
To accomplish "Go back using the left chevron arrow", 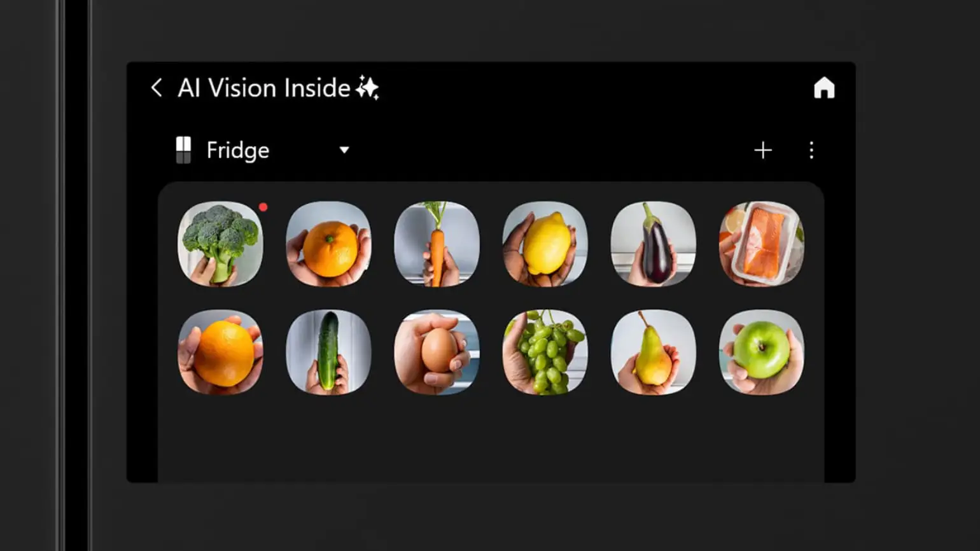I will pos(157,88).
